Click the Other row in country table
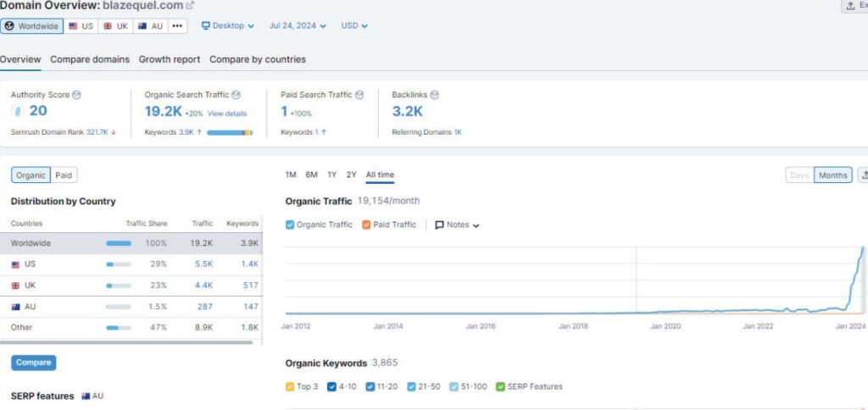868x410 pixels. pyautogui.click(x=131, y=328)
